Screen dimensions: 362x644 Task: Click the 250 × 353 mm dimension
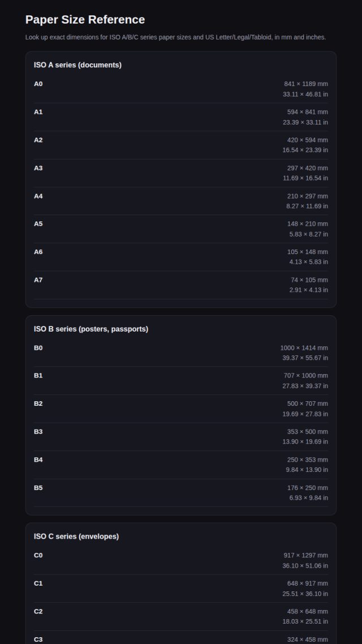pos(307,460)
